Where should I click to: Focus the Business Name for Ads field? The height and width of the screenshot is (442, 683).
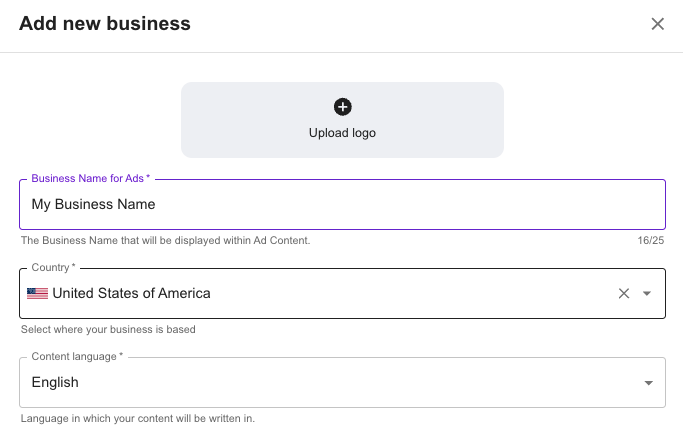[x=400, y=204]
